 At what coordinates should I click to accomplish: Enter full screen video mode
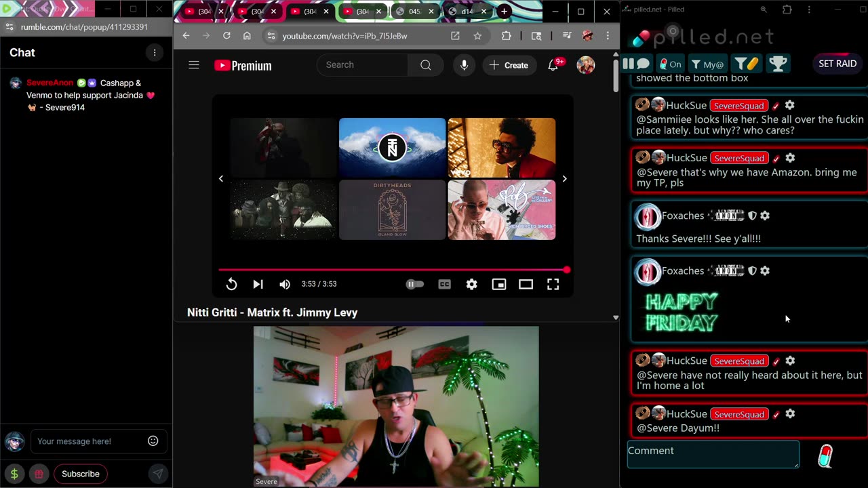pyautogui.click(x=553, y=284)
